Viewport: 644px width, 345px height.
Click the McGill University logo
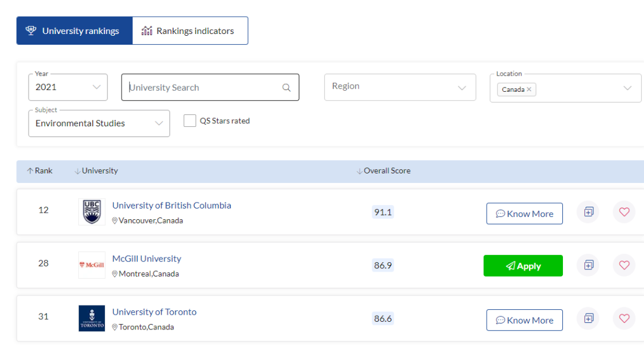coord(92,265)
